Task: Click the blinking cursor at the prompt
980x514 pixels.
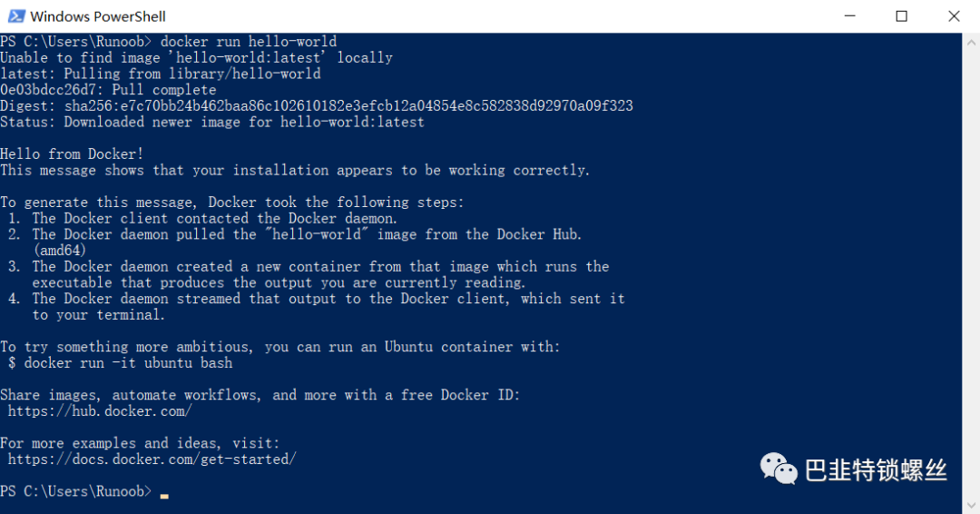Action: [164, 496]
